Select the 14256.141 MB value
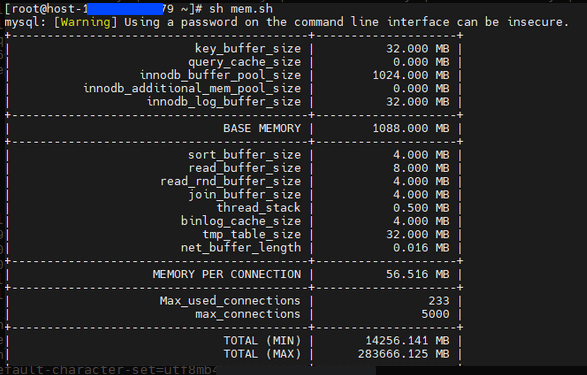587x375 pixels. [x=407, y=341]
